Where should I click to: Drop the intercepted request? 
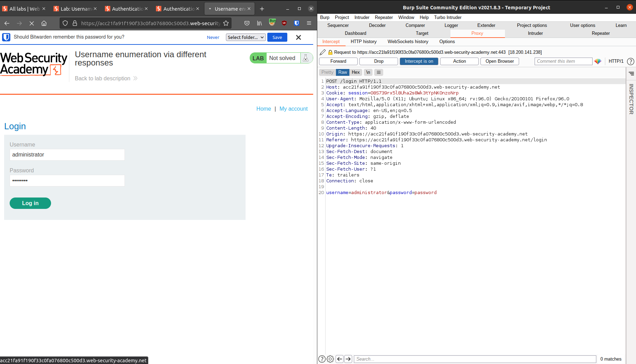[379, 61]
